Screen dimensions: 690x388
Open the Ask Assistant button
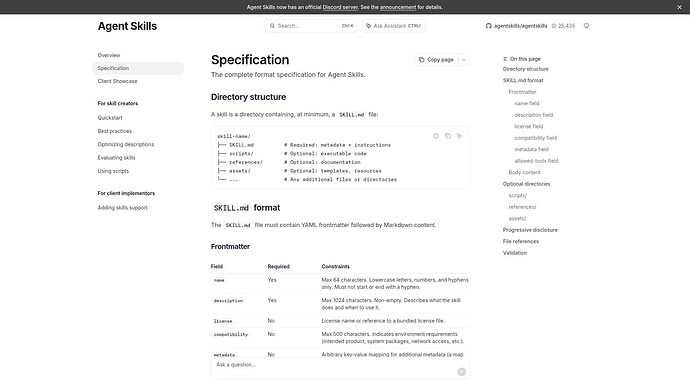point(393,26)
